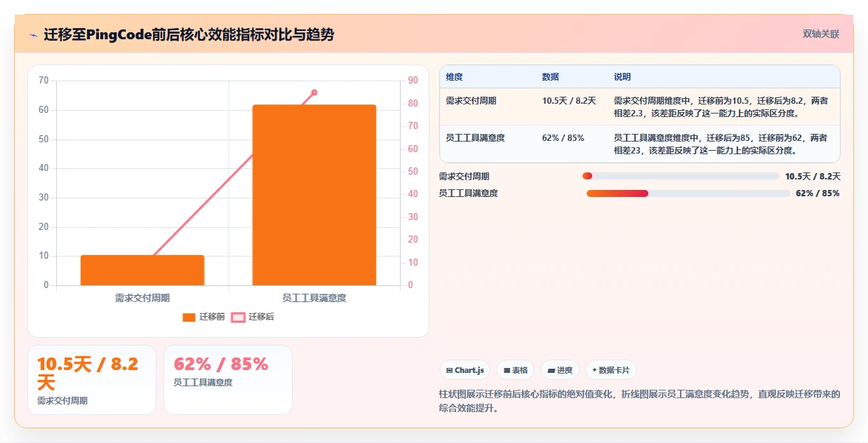Click the 62% / 85% progress value label
The width and height of the screenshot is (868, 443).
[817, 193]
